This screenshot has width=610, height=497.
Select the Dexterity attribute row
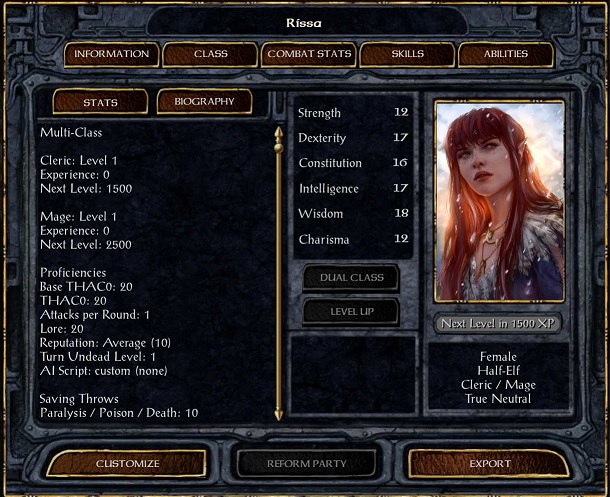pyautogui.click(x=353, y=138)
